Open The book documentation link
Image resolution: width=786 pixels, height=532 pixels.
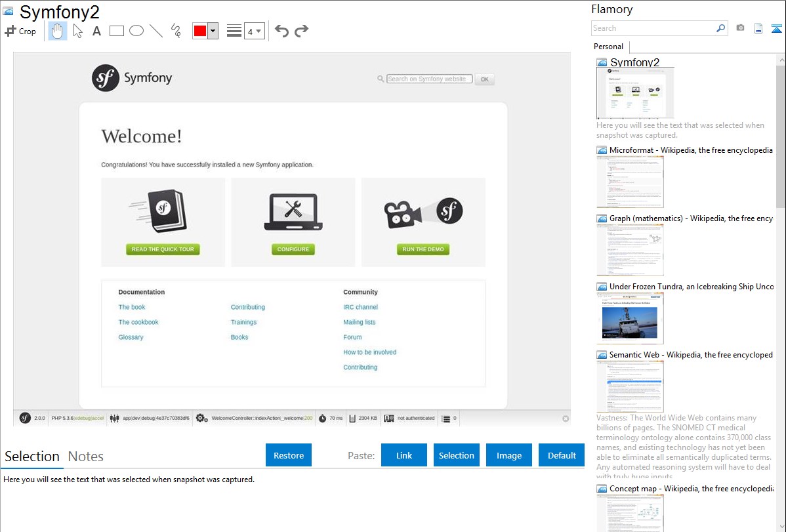coord(132,307)
